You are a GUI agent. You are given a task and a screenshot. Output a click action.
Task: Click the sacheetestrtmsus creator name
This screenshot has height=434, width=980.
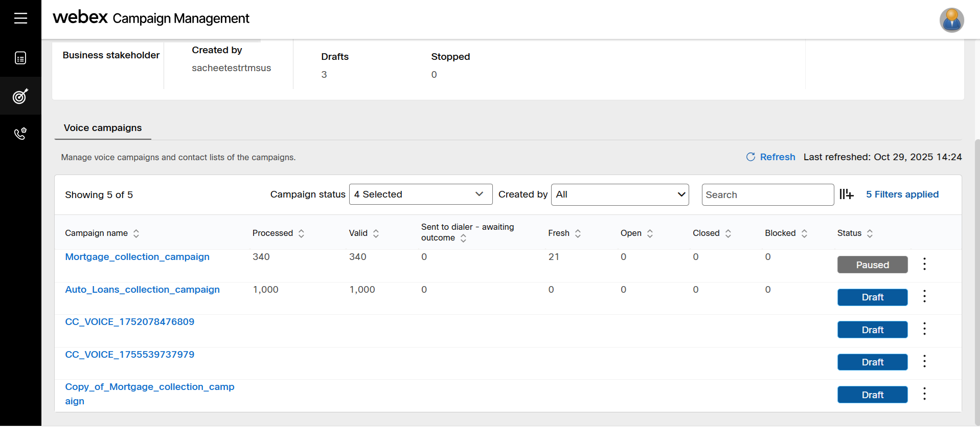coord(232,68)
